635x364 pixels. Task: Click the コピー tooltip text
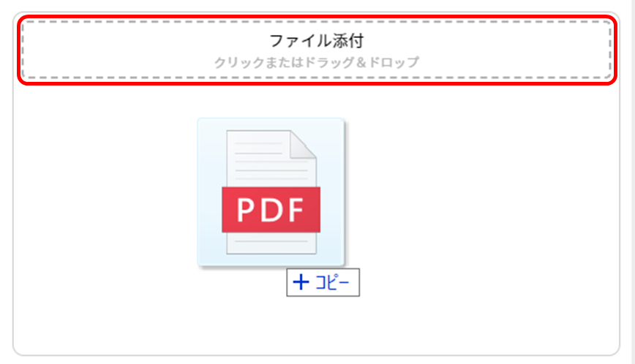[x=332, y=282]
